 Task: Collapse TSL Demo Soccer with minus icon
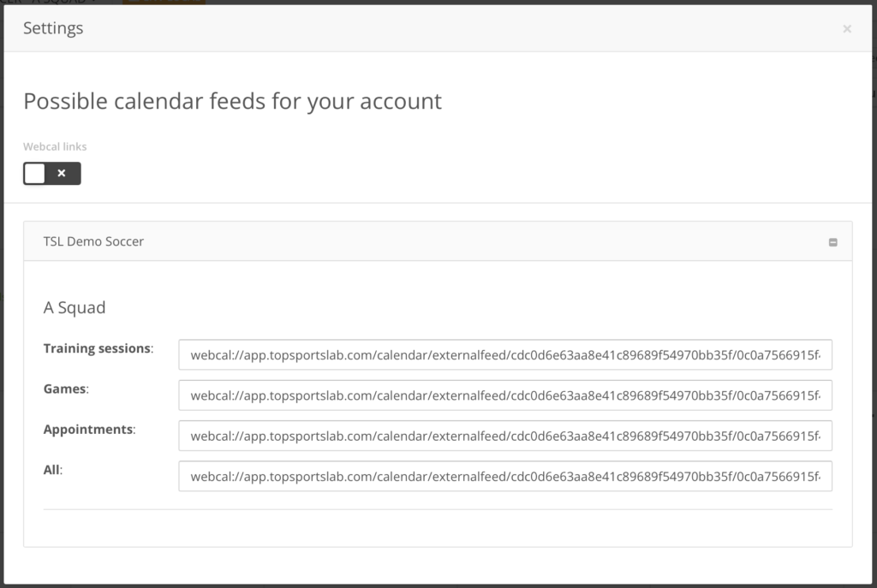pos(832,242)
